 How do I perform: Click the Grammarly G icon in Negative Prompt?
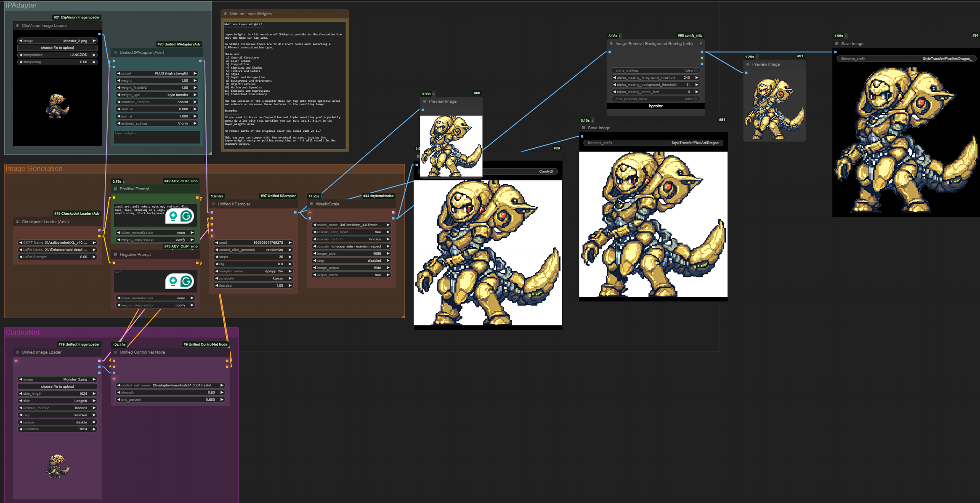pos(186,281)
